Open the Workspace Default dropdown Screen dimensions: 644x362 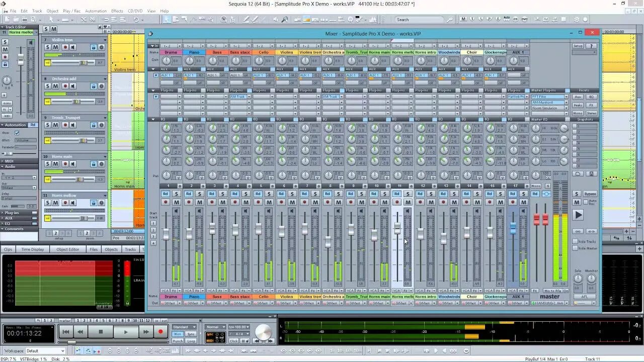pyautogui.click(x=45, y=351)
